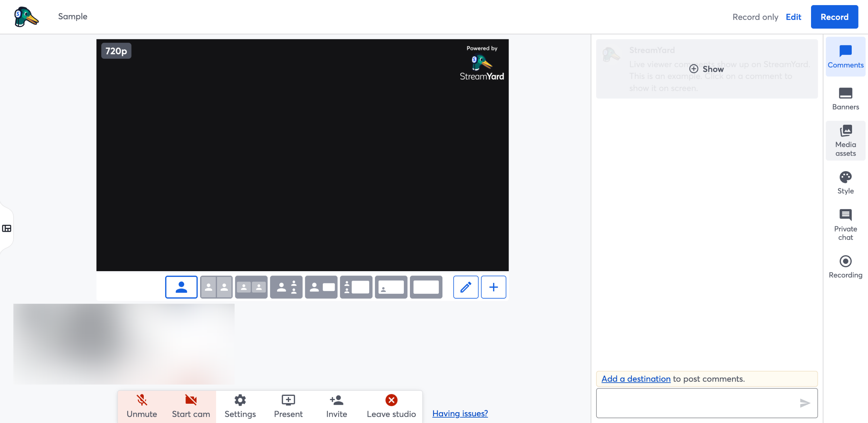The image size is (868, 423).
Task: Click the Add a destination link
Action: tap(636, 379)
